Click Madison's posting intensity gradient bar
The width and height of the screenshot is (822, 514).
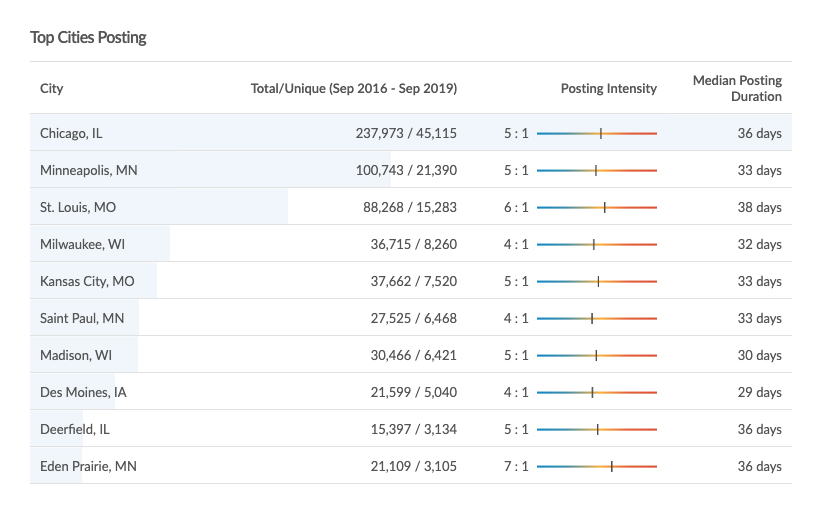coord(597,356)
